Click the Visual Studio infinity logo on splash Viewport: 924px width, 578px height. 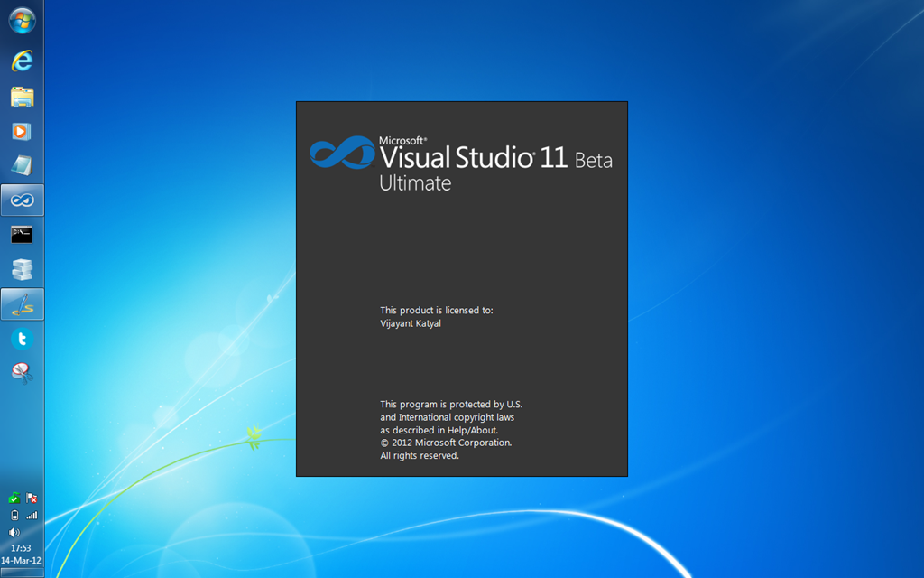342,152
